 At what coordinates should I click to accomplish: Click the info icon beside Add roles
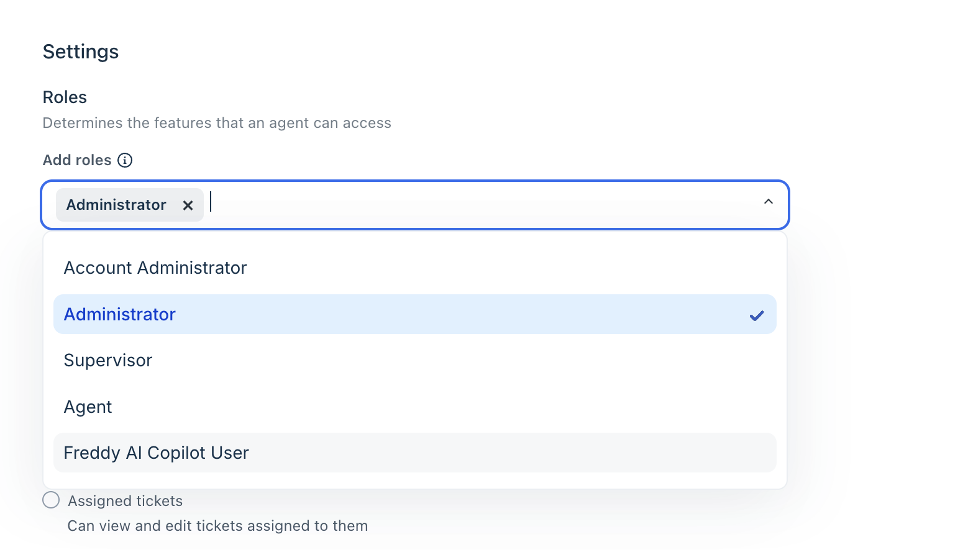click(125, 160)
